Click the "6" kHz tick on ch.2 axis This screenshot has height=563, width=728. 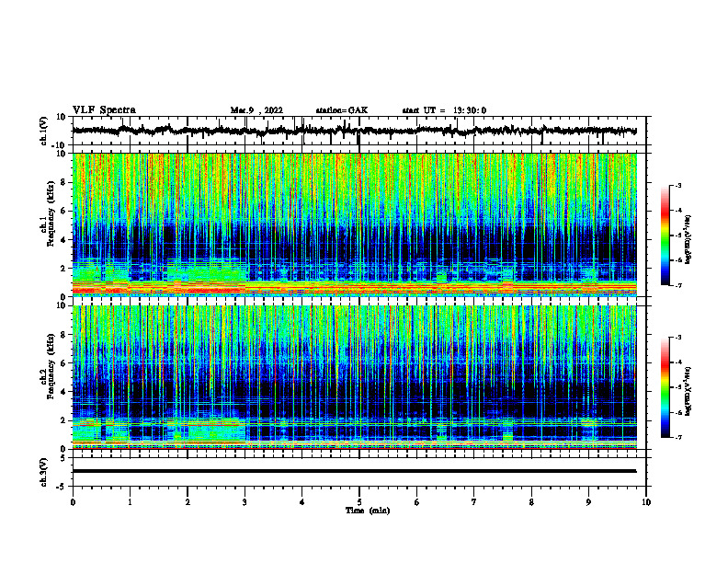(63, 362)
